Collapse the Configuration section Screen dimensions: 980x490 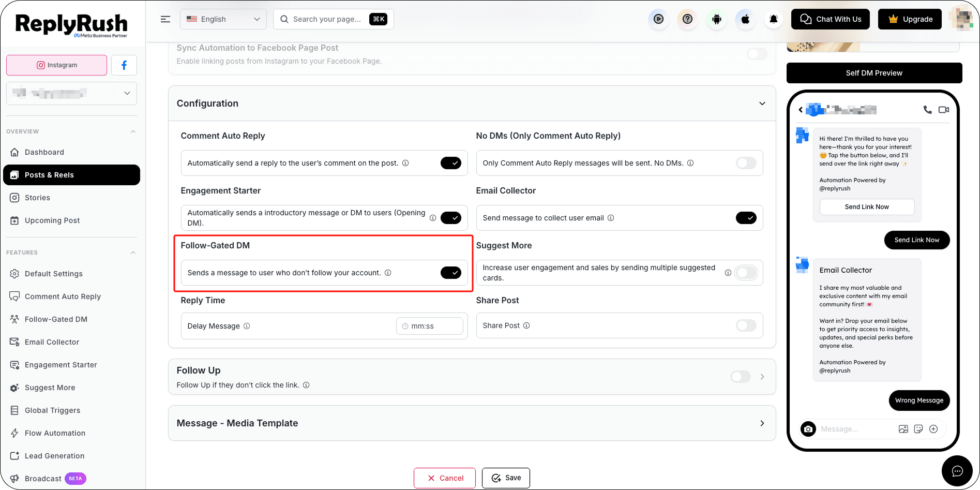pos(762,103)
